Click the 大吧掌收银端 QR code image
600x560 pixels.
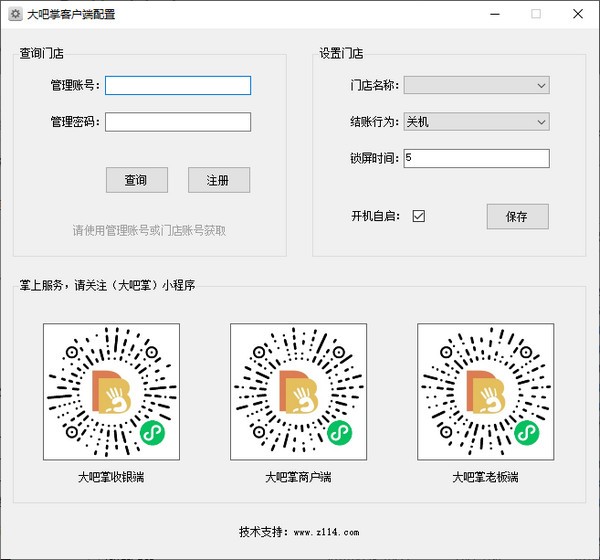click(x=111, y=391)
